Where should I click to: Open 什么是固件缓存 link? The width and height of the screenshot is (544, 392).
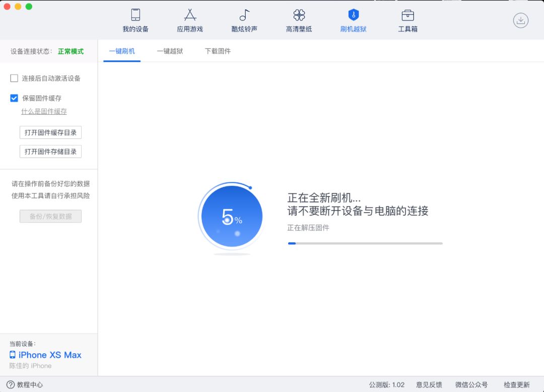pyautogui.click(x=44, y=111)
